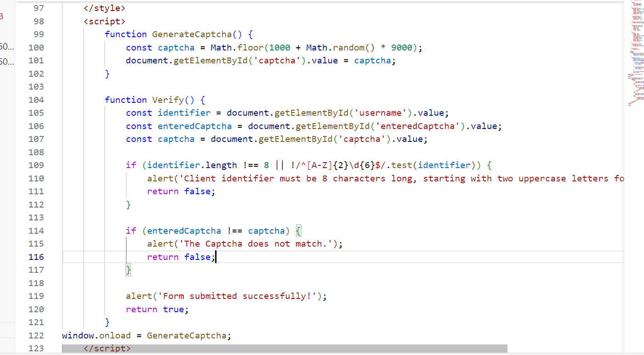This screenshot has width=644, height=355.
Task: Click the horizontal scrollbar thumb
Action: pos(285,349)
